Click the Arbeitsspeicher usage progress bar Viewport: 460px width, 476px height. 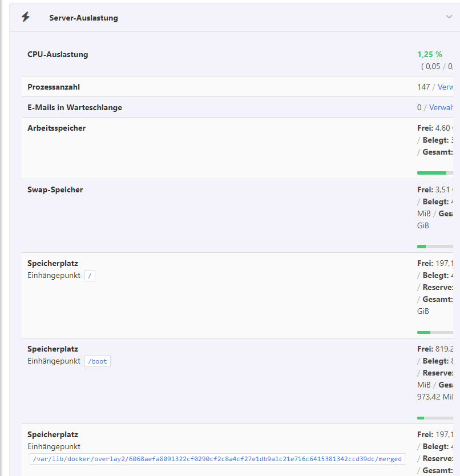click(437, 172)
